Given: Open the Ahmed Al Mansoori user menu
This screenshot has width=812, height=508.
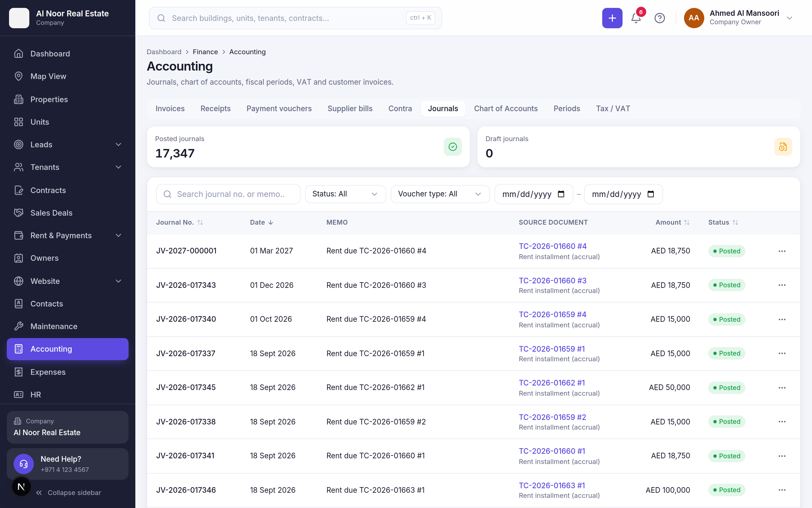Looking at the screenshot, I should 738,18.
